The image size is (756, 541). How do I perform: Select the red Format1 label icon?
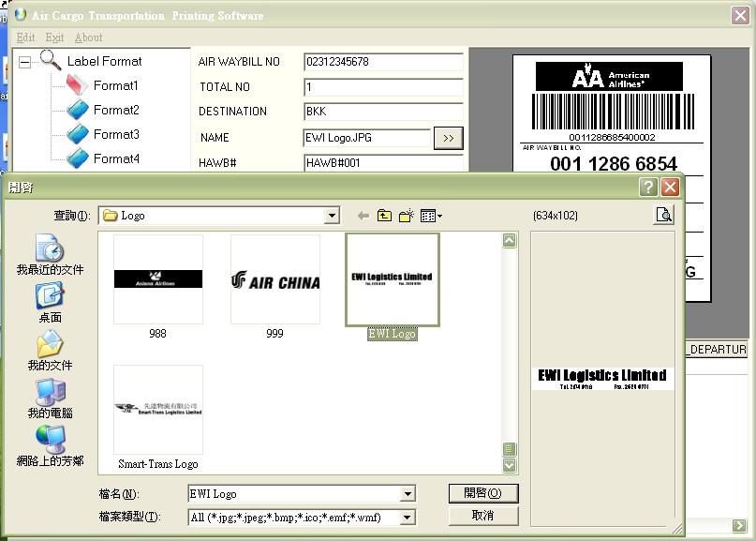pyautogui.click(x=77, y=85)
